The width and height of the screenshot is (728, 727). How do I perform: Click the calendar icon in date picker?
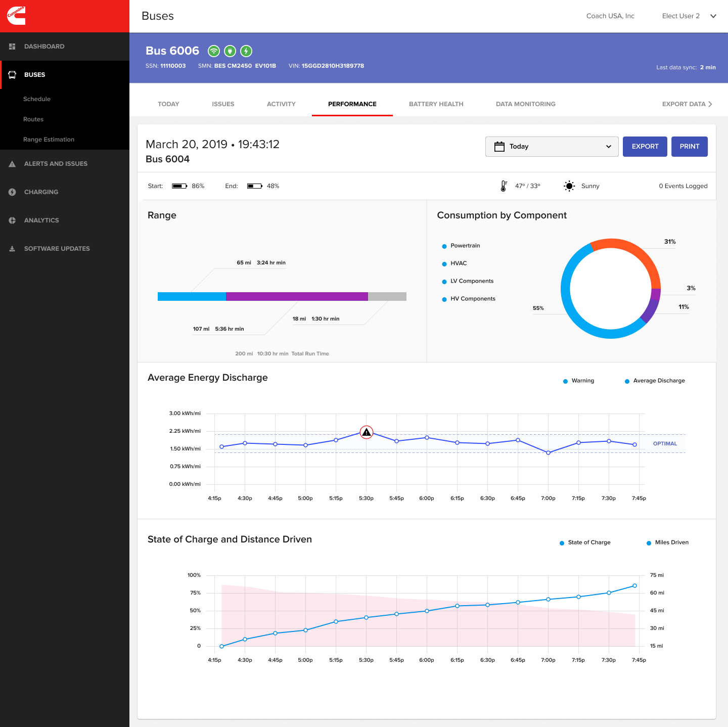(499, 147)
